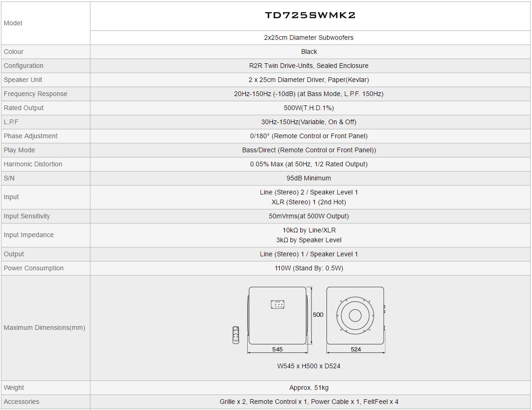Click the Colour value Black
The height and width of the screenshot is (410, 532).
tap(309, 52)
